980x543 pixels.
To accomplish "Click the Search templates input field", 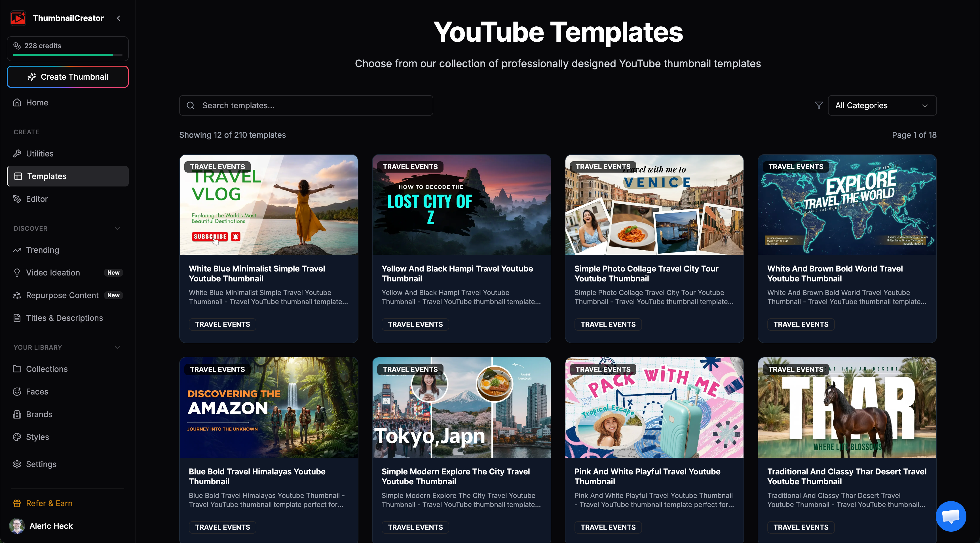I will click(306, 105).
